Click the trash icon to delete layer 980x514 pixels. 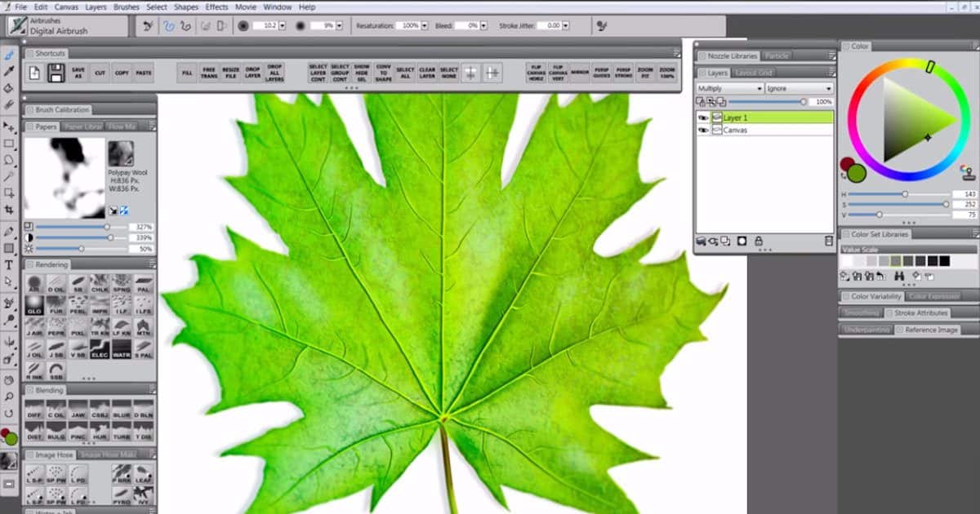[x=828, y=241]
